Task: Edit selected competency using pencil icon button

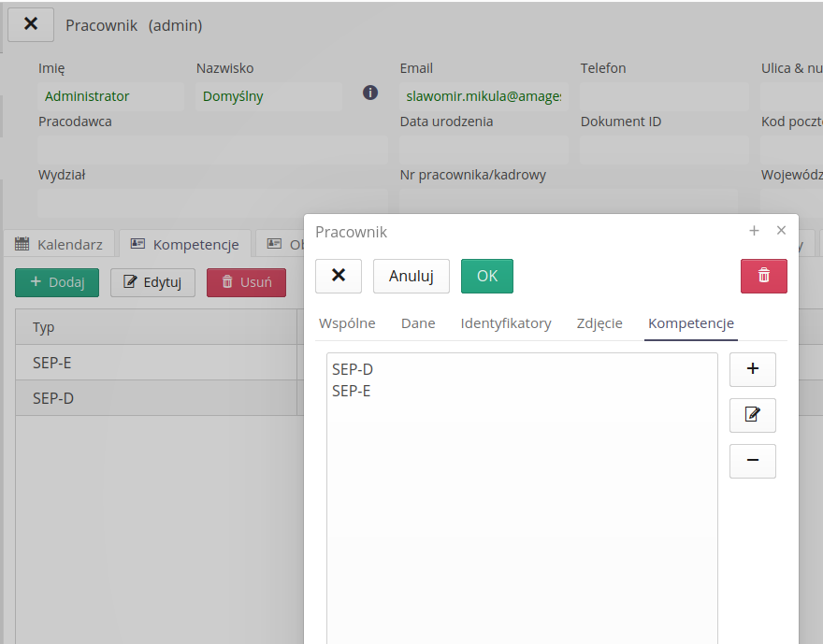Action: tap(752, 415)
